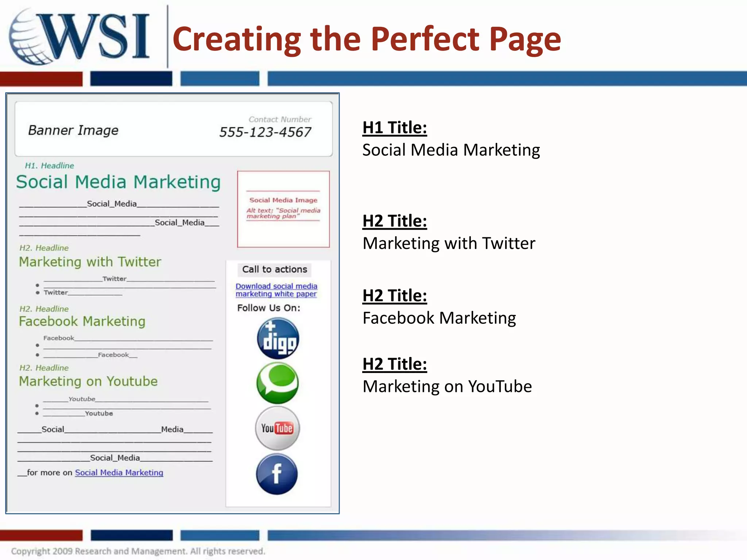Click the H1. Headline label

[x=49, y=166]
